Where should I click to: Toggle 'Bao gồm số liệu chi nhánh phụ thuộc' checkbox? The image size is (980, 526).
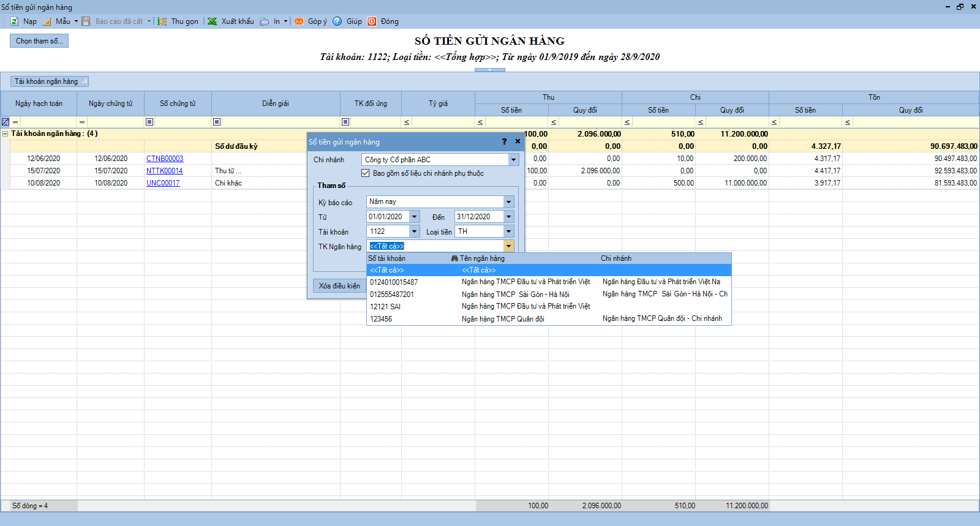(x=366, y=173)
